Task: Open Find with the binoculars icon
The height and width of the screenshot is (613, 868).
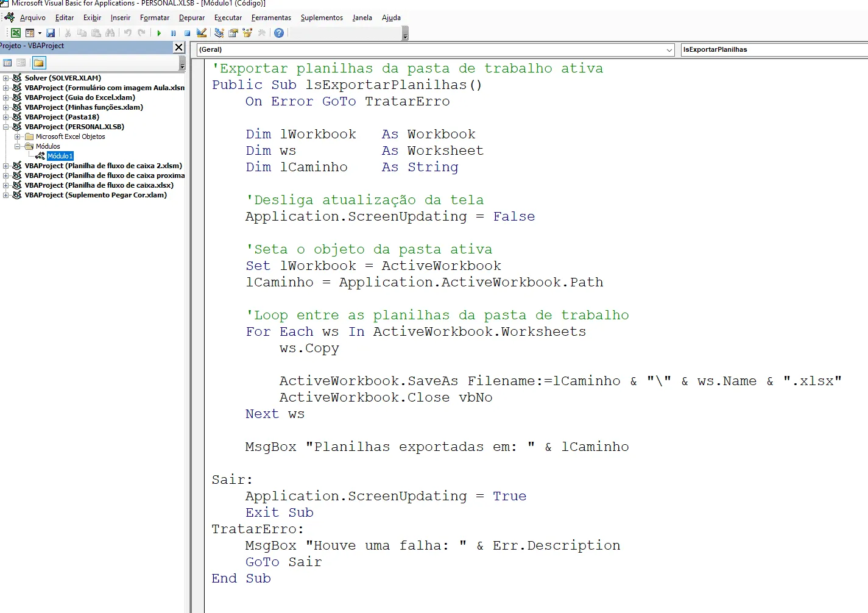Action: point(110,33)
